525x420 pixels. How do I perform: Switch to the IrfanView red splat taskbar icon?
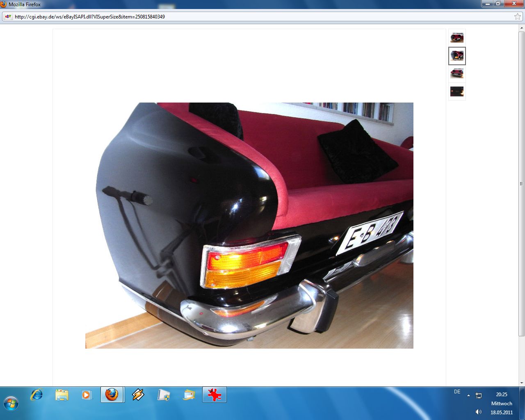214,395
